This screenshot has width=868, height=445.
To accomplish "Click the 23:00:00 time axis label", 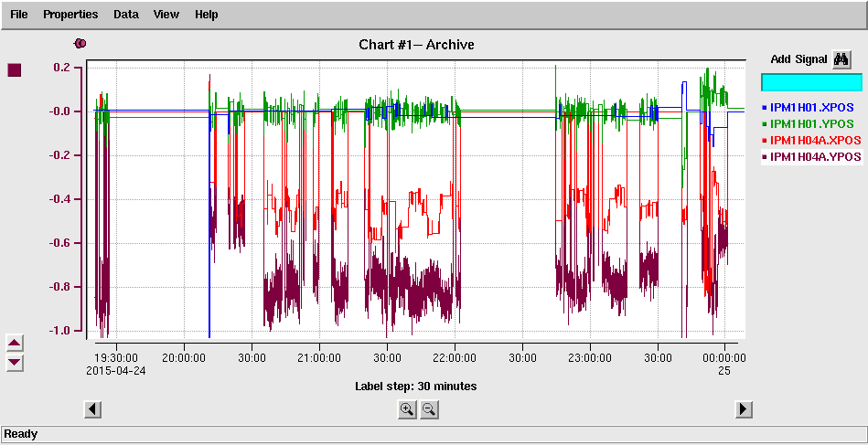I will [590, 358].
